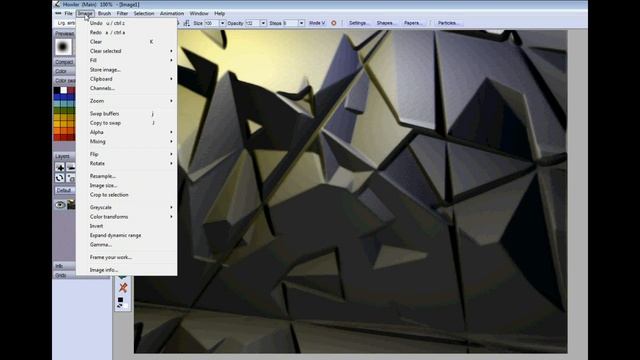Click the Settings... button
The width and height of the screenshot is (640, 360).
[359, 23]
